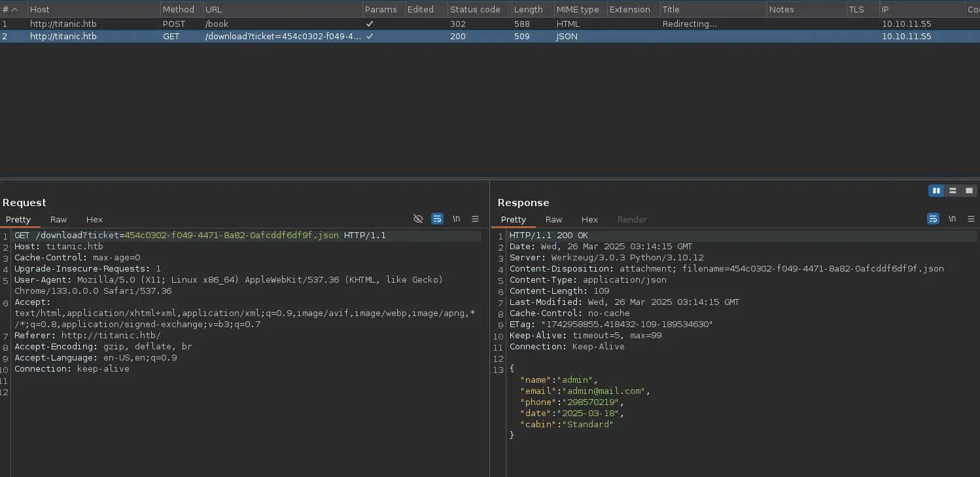This screenshot has height=477, width=980.
Task: Sort history by Title column header
Action: point(713,9)
